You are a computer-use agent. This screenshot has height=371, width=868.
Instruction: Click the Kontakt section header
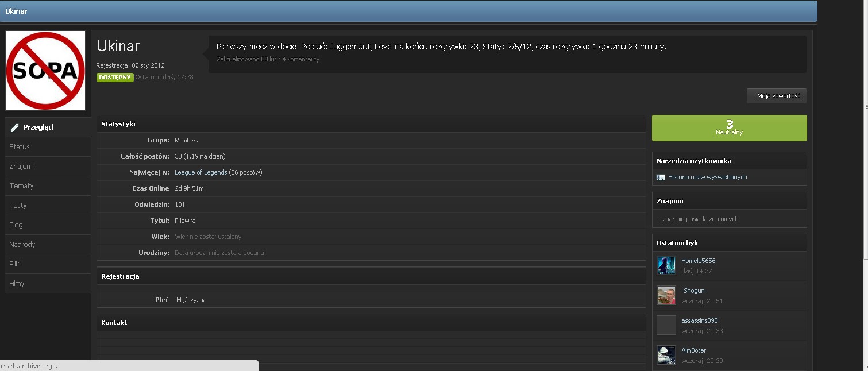371,323
